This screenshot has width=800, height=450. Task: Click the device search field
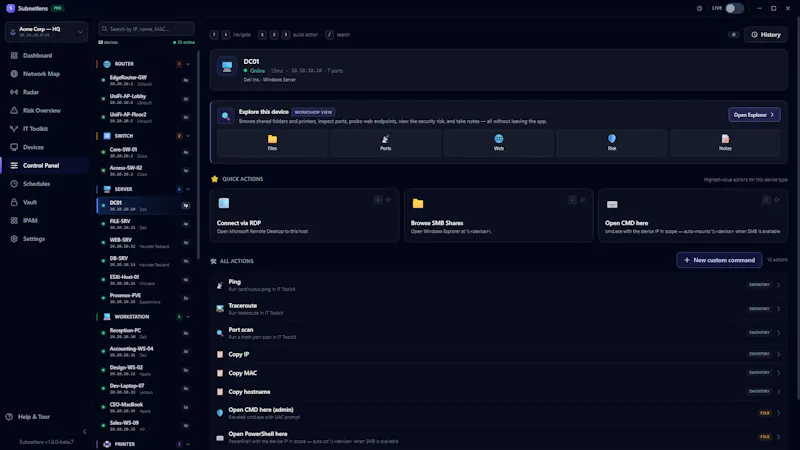(x=146, y=29)
